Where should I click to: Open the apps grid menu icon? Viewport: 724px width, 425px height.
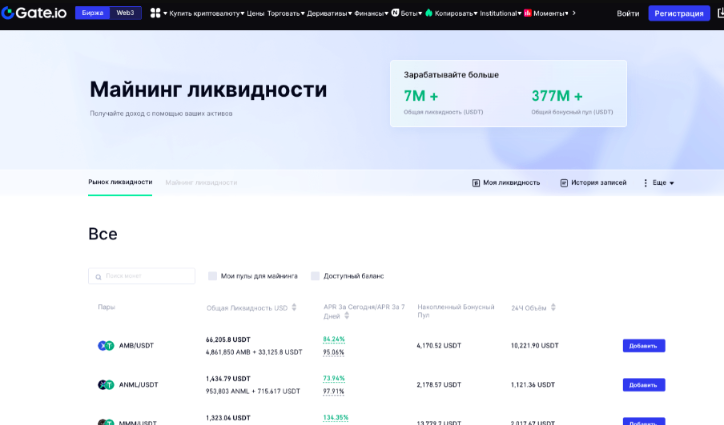tap(155, 13)
